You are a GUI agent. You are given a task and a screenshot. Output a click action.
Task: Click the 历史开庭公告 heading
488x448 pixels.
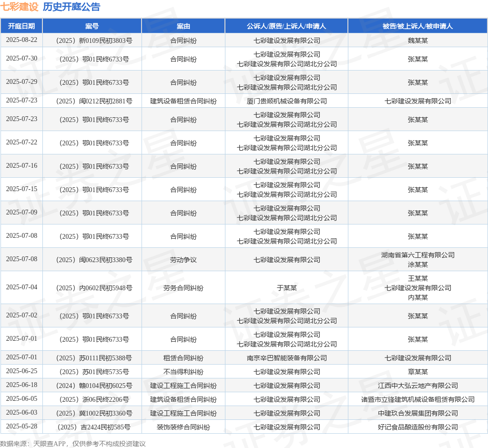point(71,7)
